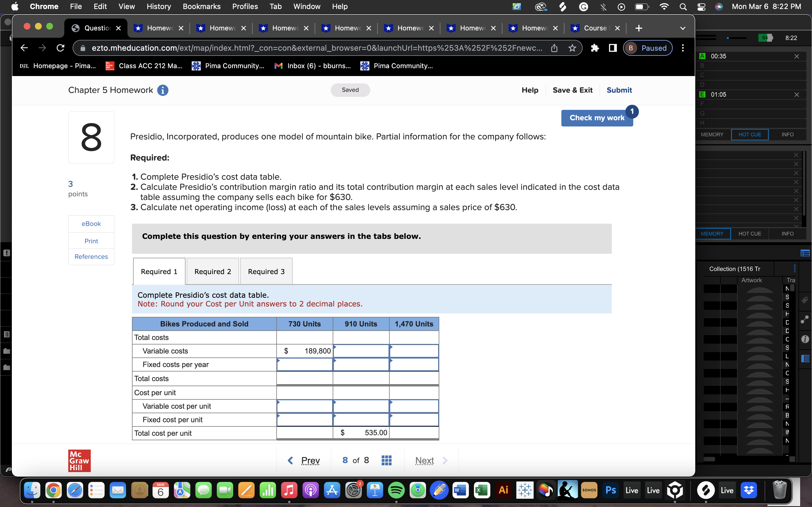Open Tableau from the Dock
This screenshot has height=507, width=812.
(525, 490)
